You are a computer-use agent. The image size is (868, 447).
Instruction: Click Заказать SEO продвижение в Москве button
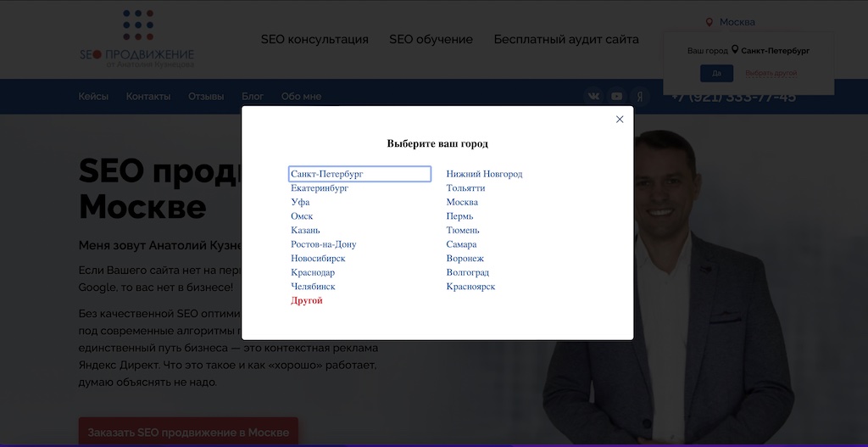pos(188,432)
